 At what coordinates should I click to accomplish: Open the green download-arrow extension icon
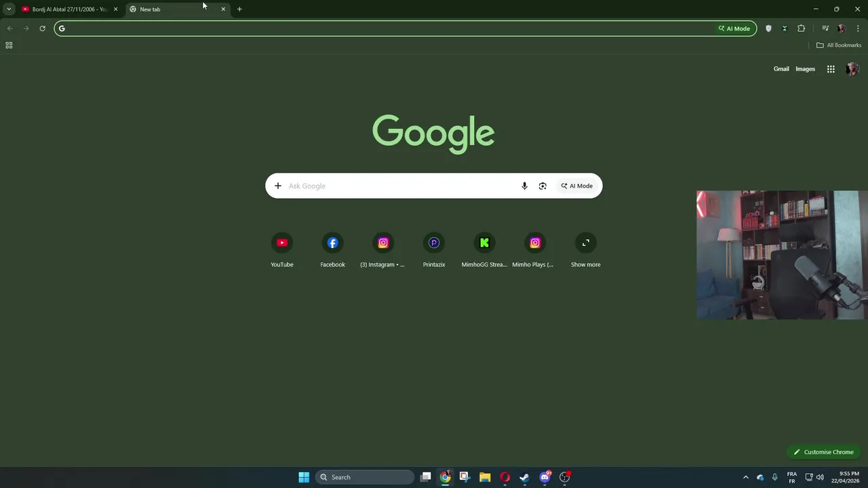point(785,28)
